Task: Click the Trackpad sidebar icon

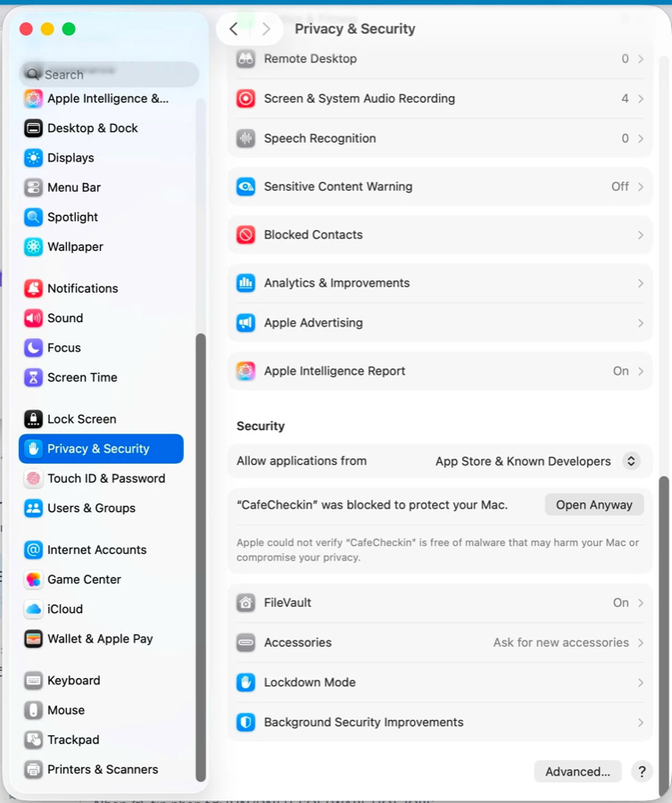Action: (x=33, y=740)
